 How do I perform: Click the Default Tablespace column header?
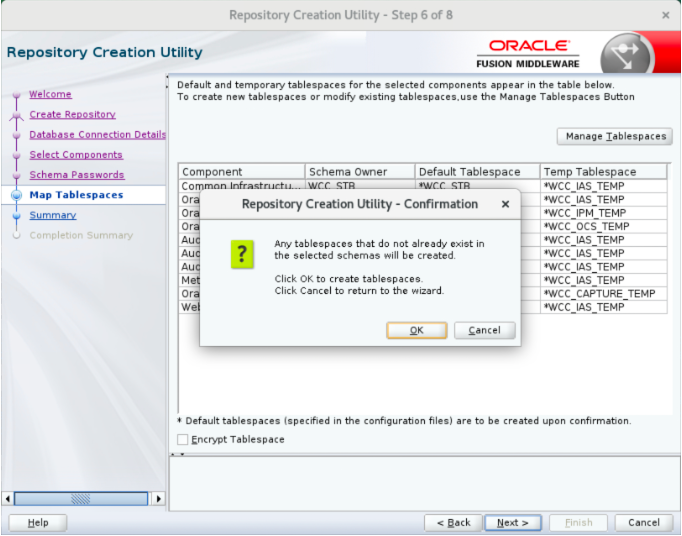(477, 171)
